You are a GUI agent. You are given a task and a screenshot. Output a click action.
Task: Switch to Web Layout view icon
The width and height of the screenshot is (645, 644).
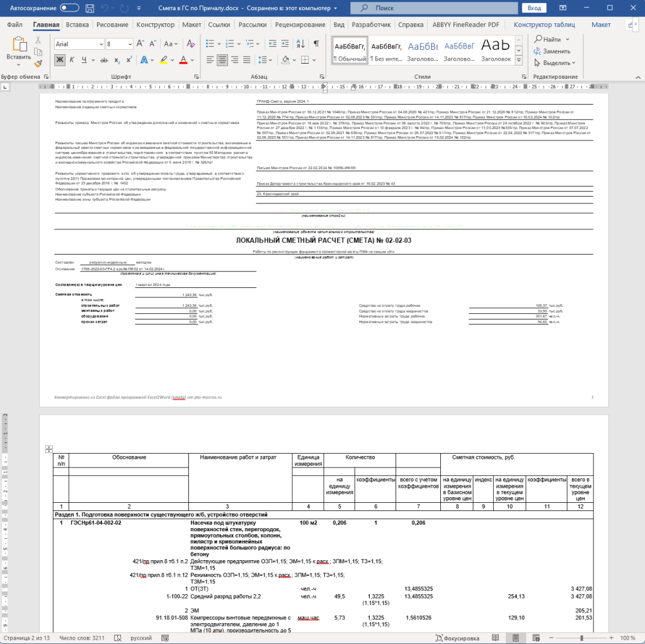[536, 638]
